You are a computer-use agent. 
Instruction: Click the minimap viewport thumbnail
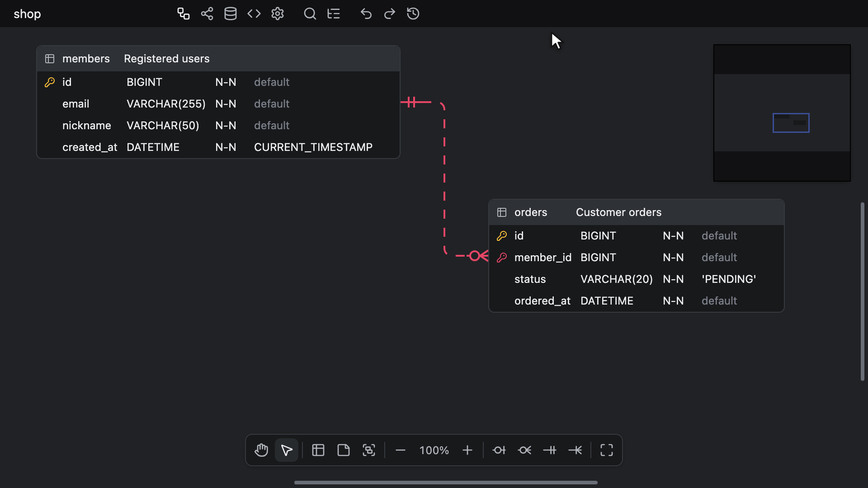tap(791, 123)
